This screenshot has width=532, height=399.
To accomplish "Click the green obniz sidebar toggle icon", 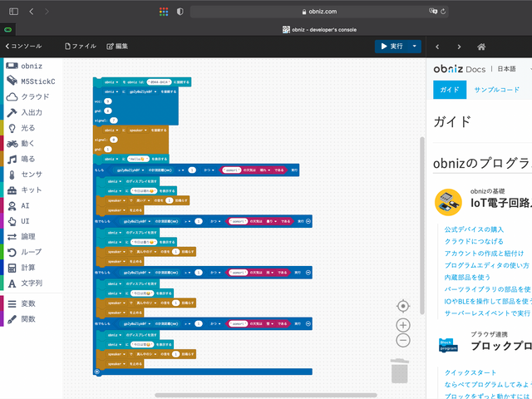I will (x=8, y=29).
